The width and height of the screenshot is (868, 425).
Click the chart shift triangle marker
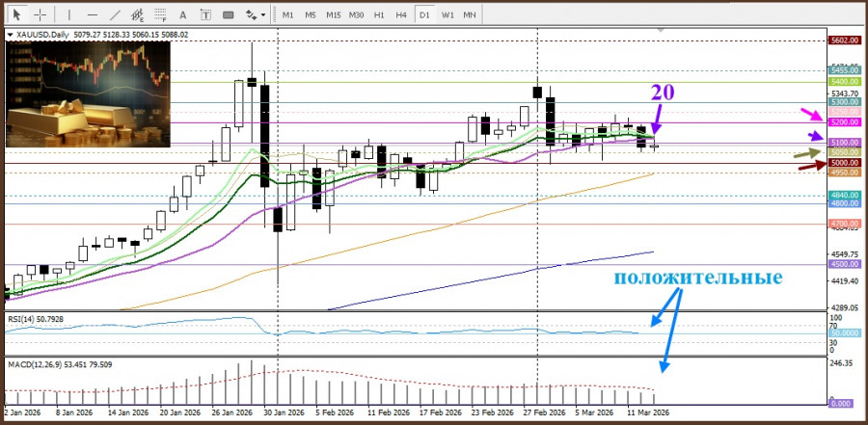[660, 31]
